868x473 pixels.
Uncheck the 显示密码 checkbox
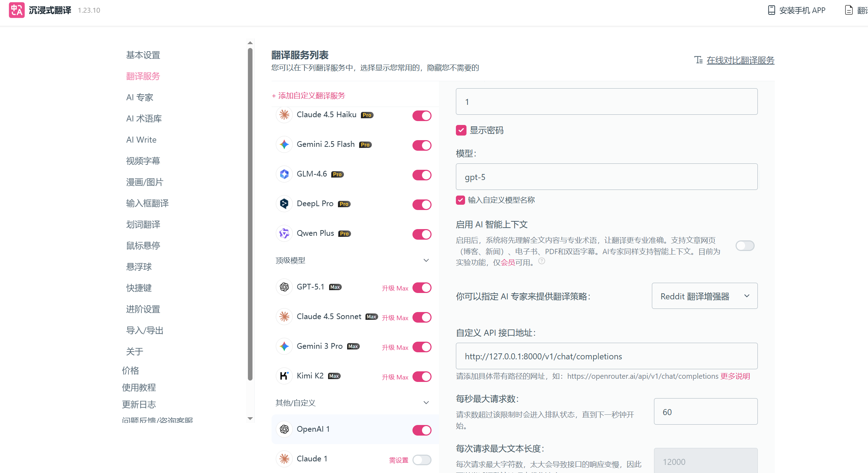tap(461, 130)
